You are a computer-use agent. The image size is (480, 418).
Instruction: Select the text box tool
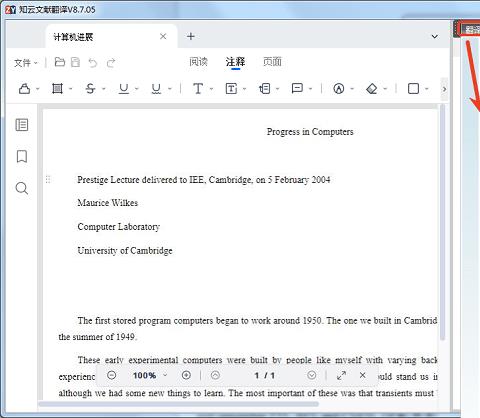(x=231, y=89)
